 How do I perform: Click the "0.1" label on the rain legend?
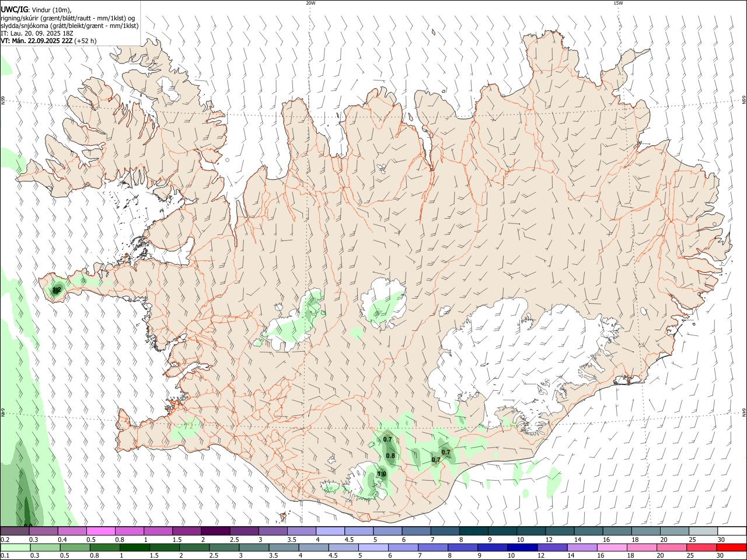(x=5, y=556)
